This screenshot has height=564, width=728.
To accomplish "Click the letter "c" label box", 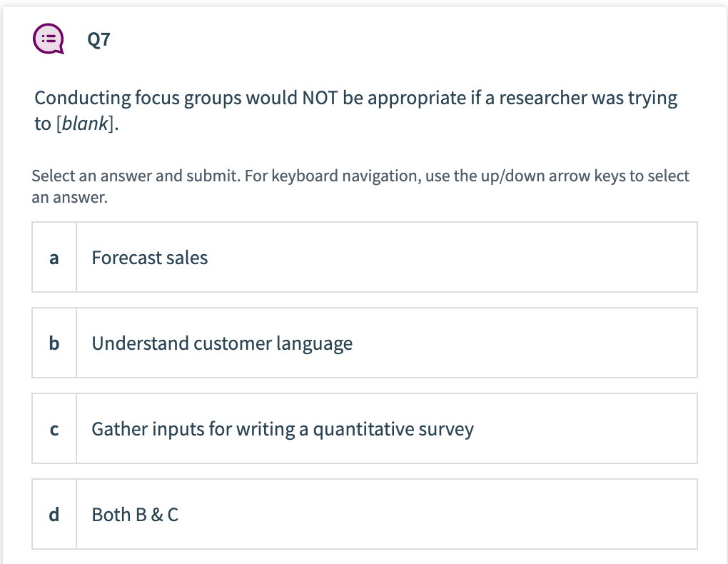I will [x=54, y=429].
